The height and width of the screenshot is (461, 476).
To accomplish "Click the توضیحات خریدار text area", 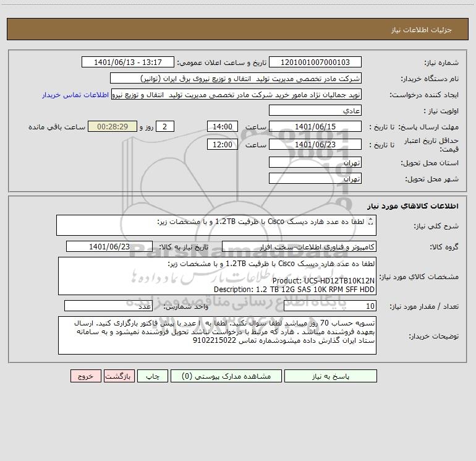I will coord(217,335).
